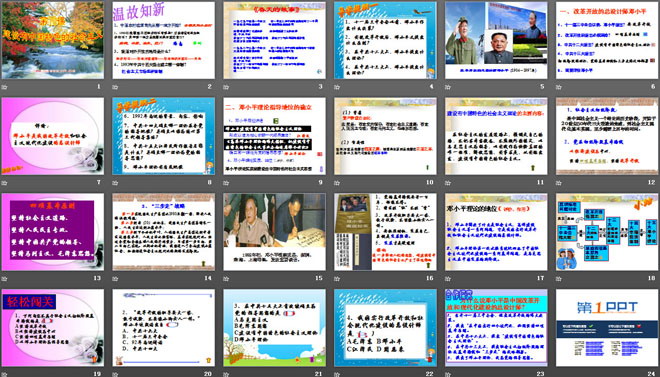Click slide number label 1
The width and height of the screenshot is (660, 377).
point(99,87)
